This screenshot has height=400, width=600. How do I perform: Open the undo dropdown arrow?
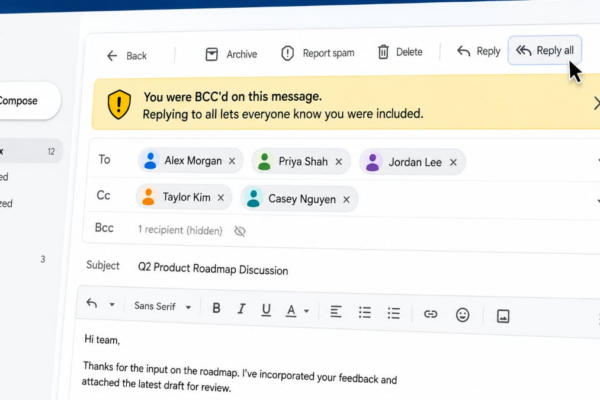pos(112,305)
